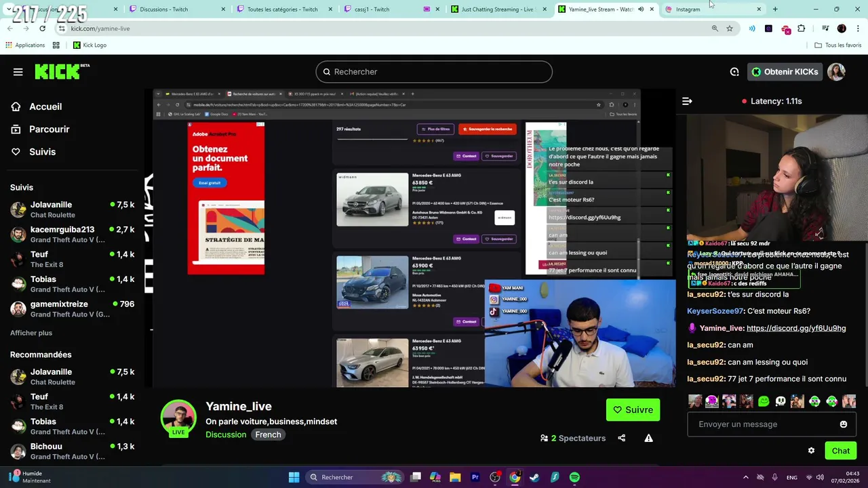The image size is (868, 488).
Task: Open the Discussion category link
Action: [226, 434]
